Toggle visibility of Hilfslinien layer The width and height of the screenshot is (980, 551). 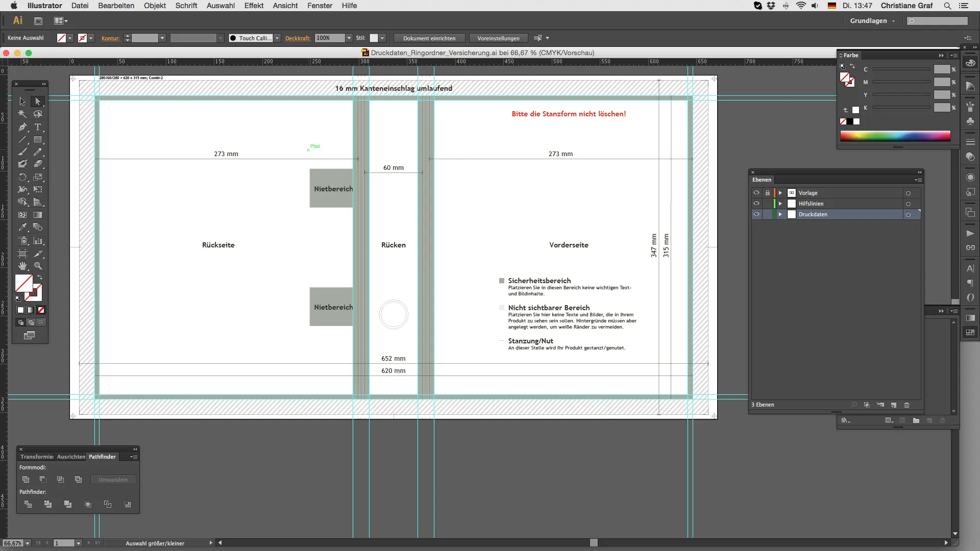pos(756,204)
